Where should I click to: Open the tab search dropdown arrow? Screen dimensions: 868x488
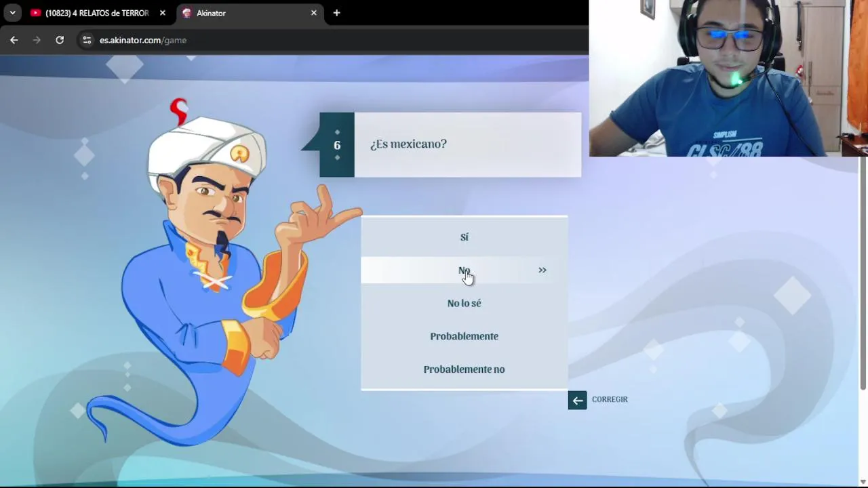12,13
